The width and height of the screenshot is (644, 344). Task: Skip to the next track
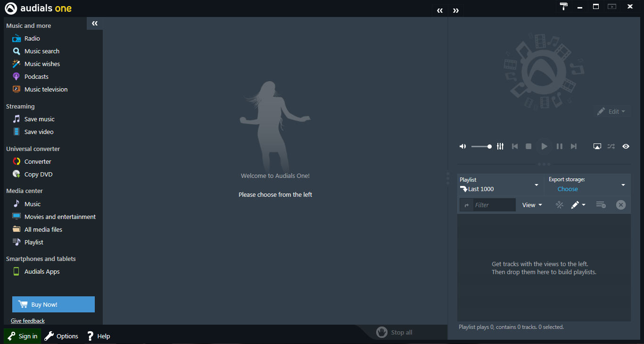click(574, 146)
